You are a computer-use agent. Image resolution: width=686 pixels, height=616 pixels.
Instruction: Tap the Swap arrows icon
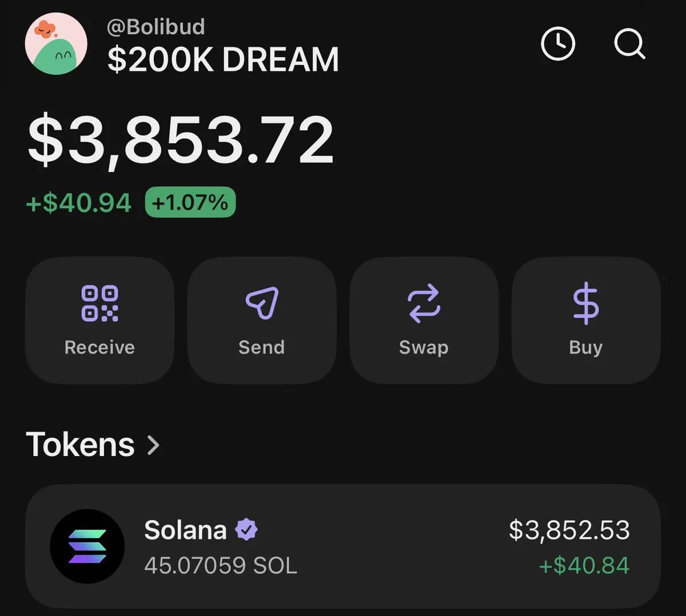424,303
